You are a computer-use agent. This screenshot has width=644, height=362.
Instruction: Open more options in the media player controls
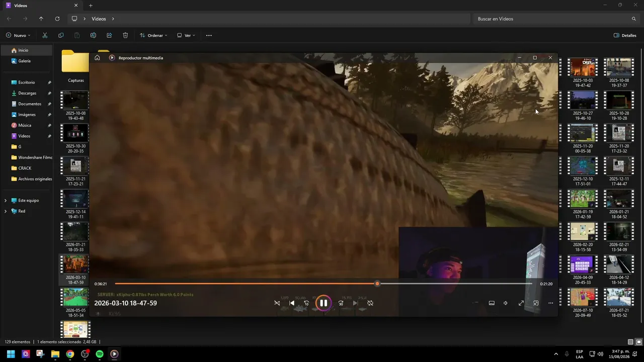coord(550,303)
